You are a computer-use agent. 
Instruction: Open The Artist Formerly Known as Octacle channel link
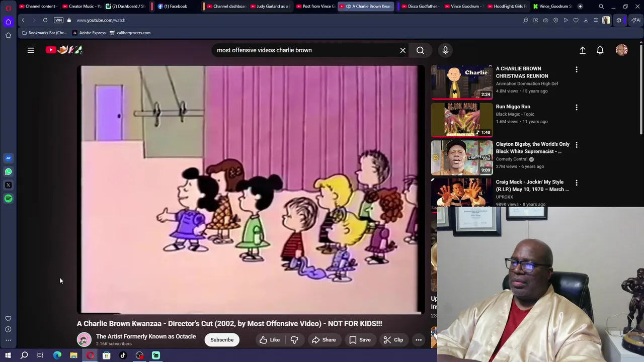click(x=146, y=336)
